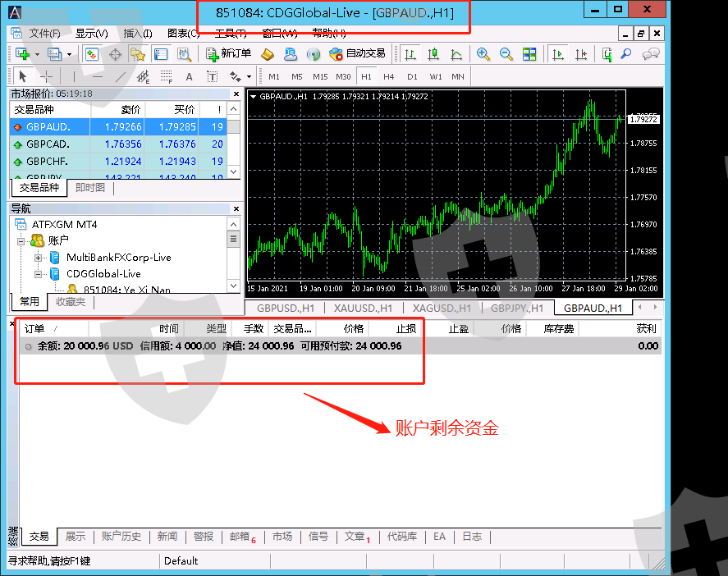Open the new chart dropdown arrow
This screenshot has width=728, height=576.
point(37,54)
